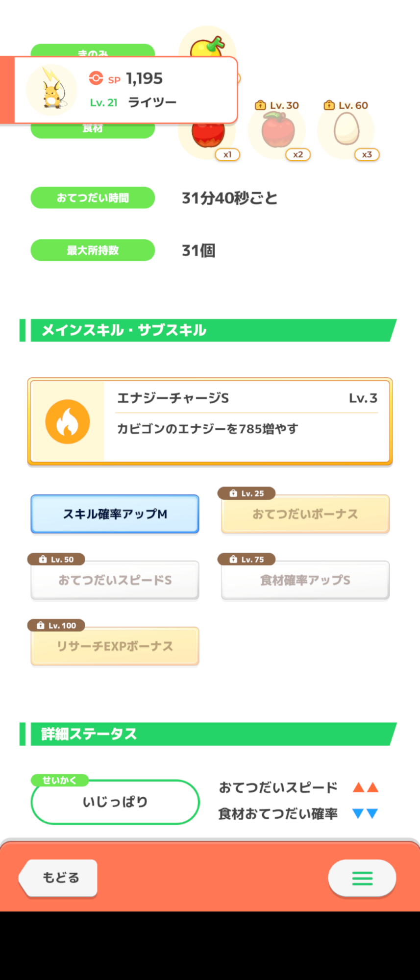Tap the locked おてつだいボーナス sub skill
Screen dimensions: 420x980
(x=305, y=514)
